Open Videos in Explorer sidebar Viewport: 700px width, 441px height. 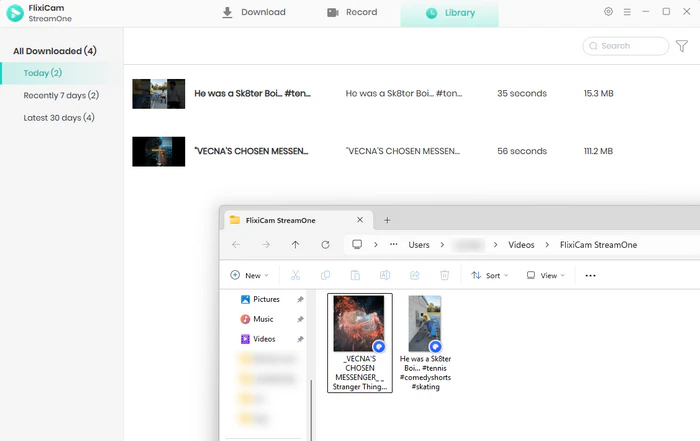pos(258,339)
